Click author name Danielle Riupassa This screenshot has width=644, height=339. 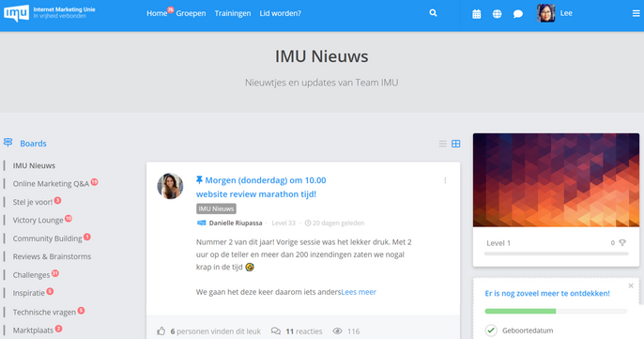tap(236, 223)
